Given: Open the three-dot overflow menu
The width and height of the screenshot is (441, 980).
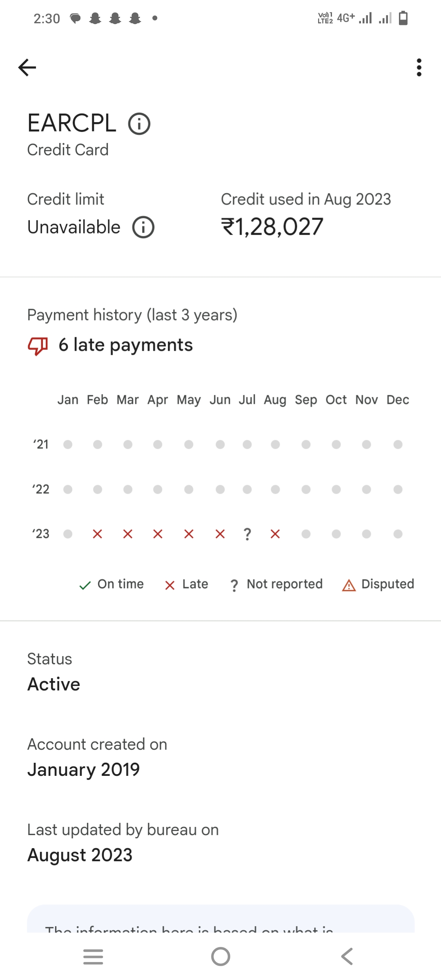Looking at the screenshot, I should pyautogui.click(x=419, y=67).
